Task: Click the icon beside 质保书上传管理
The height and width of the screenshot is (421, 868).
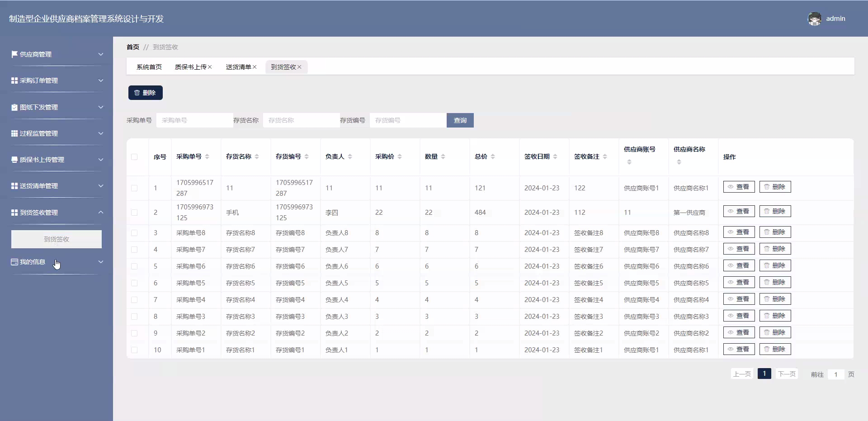Action: point(14,160)
